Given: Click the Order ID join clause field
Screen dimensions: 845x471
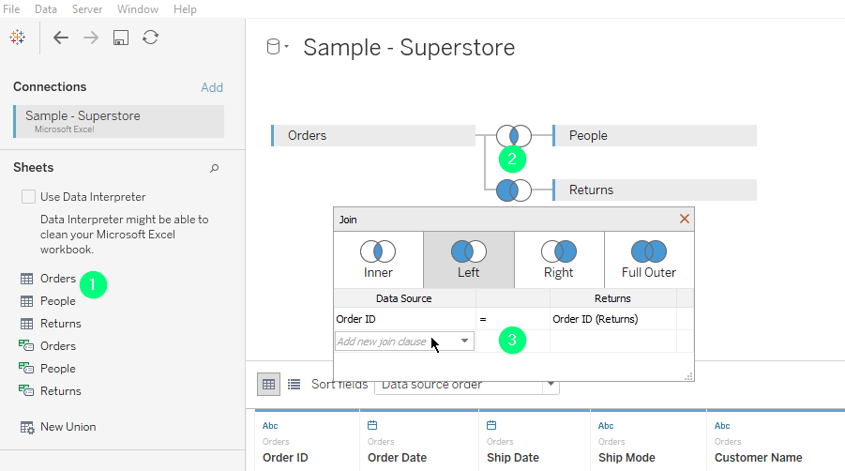Looking at the screenshot, I should (x=405, y=319).
